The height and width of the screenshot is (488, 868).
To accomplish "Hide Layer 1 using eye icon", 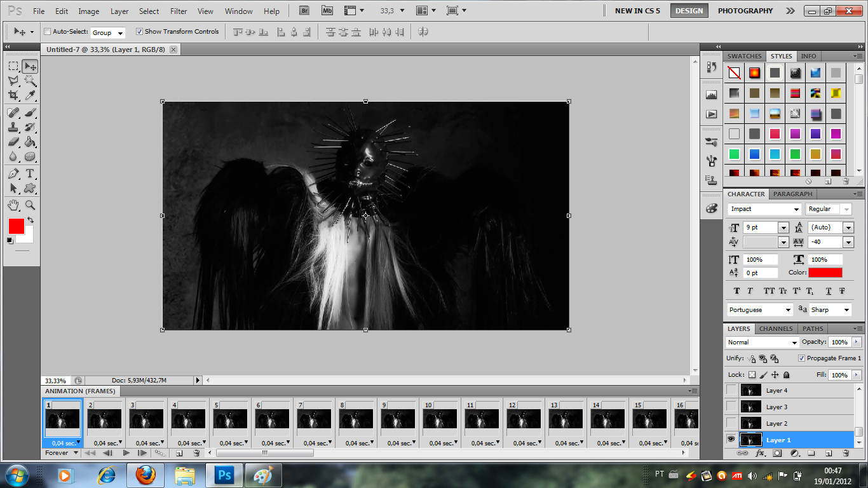I will click(x=731, y=440).
